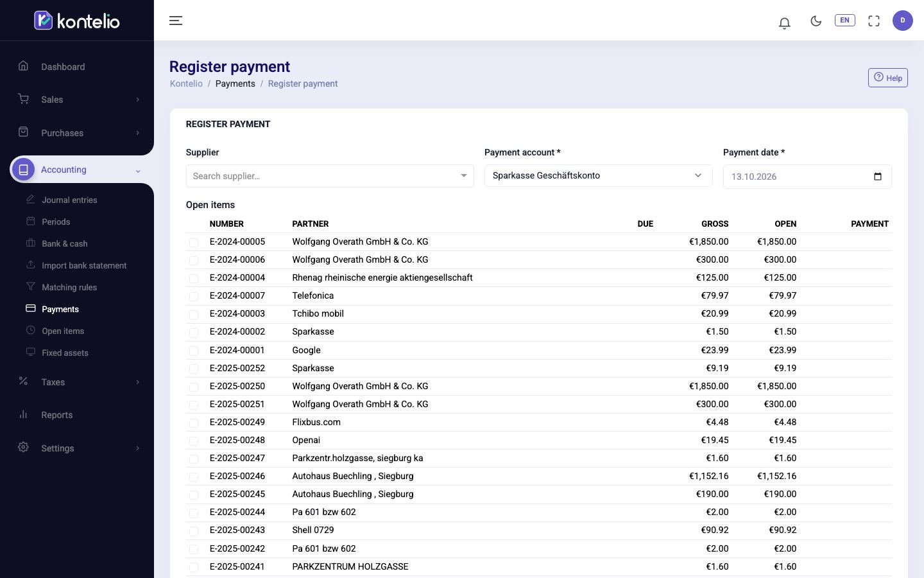Open Import bank statement page
924x578 pixels.
(84, 265)
